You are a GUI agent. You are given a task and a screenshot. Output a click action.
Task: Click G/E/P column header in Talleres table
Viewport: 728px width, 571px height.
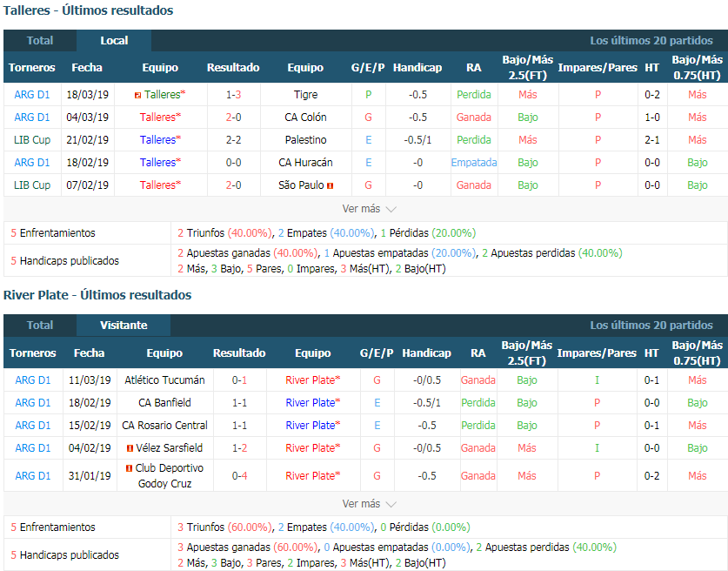click(x=368, y=68)
